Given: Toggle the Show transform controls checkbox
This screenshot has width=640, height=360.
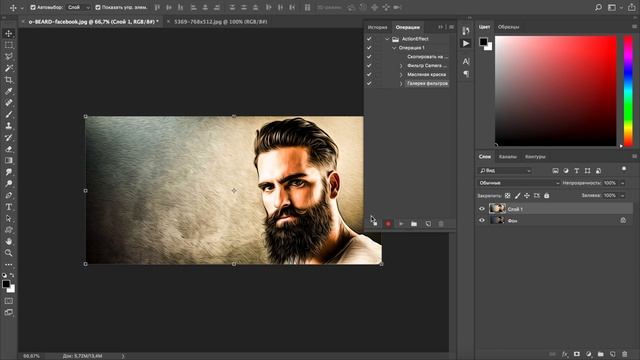Looking at the screenshot, I should click(x=98, y=7).
